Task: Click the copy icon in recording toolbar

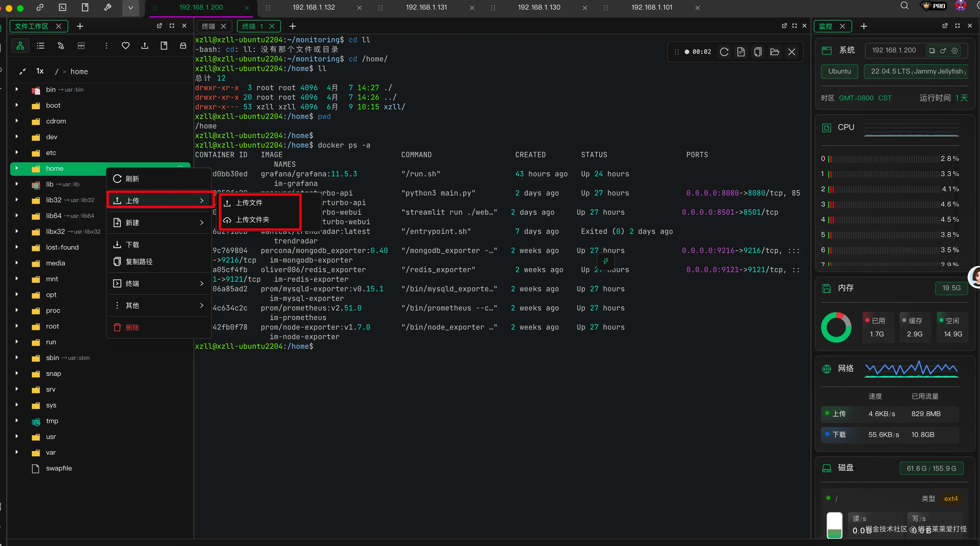Action: (757, 52)
